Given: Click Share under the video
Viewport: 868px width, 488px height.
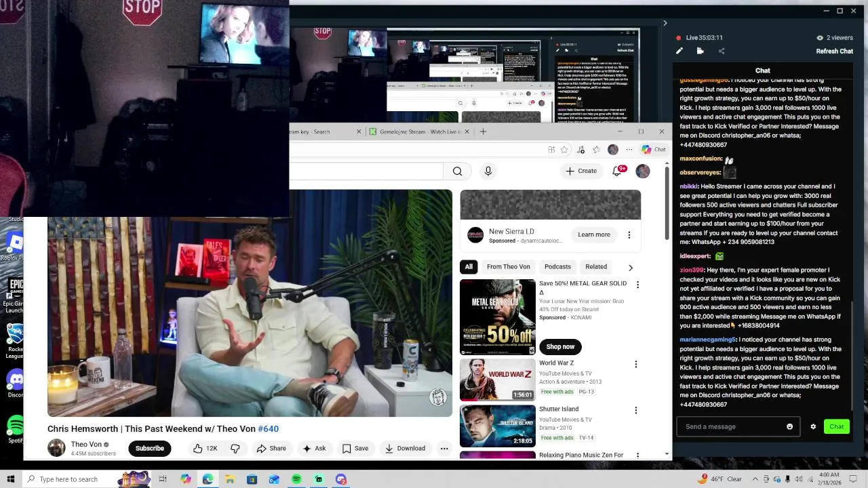Looking at the screenshot, I should tap(271, 448).
